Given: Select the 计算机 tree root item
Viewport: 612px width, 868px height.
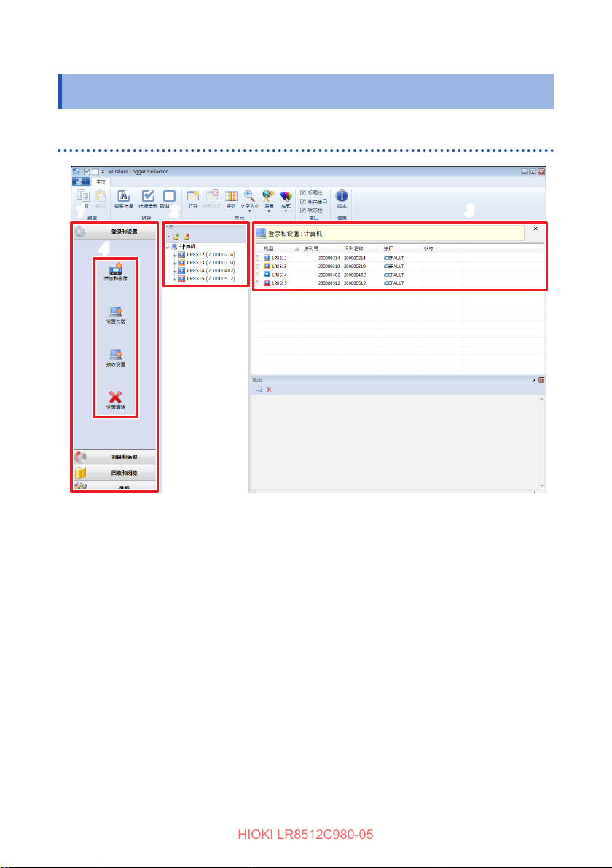Looking at the screenshot, I should point(187,247).
